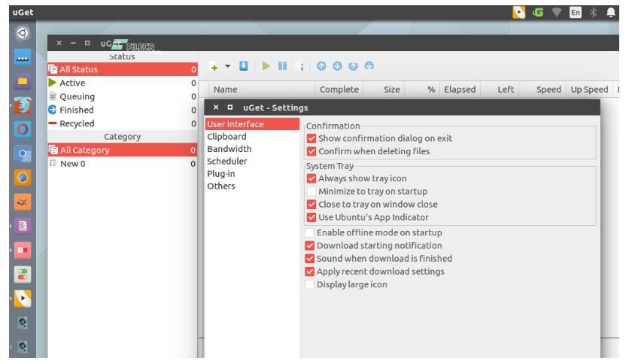Screen dimensions: 629x364
Task: Open Bandwidth settings page
Action: click(252, 149)
